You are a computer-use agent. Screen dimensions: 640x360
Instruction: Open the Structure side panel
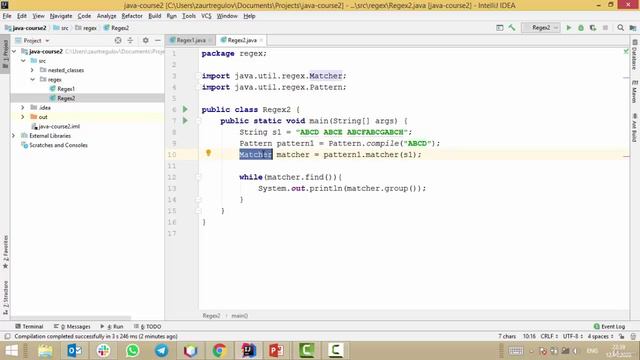[x=5, y=298]
